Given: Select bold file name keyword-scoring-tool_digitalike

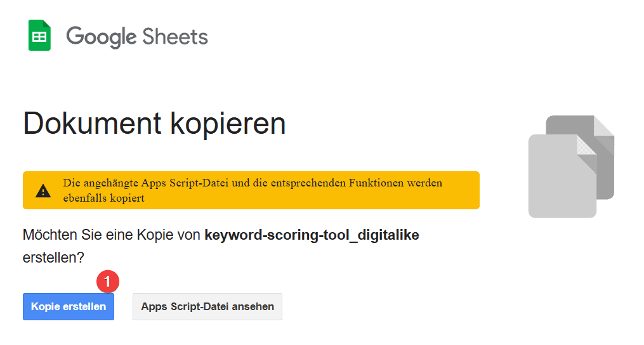Looking at the screenshot, I should point(312,235).
